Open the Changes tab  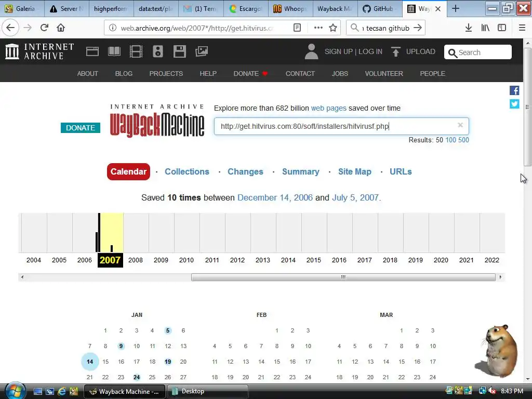tap(245, 171)
